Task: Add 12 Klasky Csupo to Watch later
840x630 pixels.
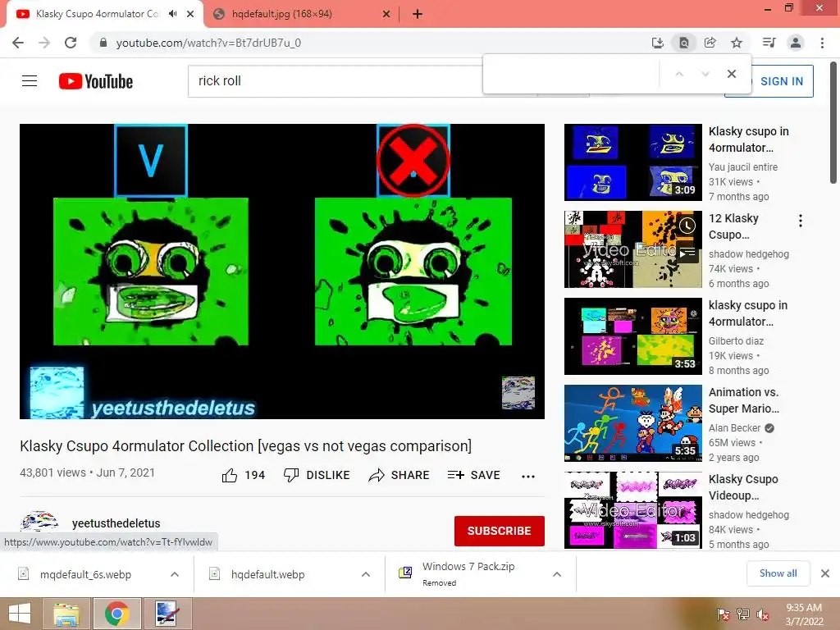Action: 687,226
